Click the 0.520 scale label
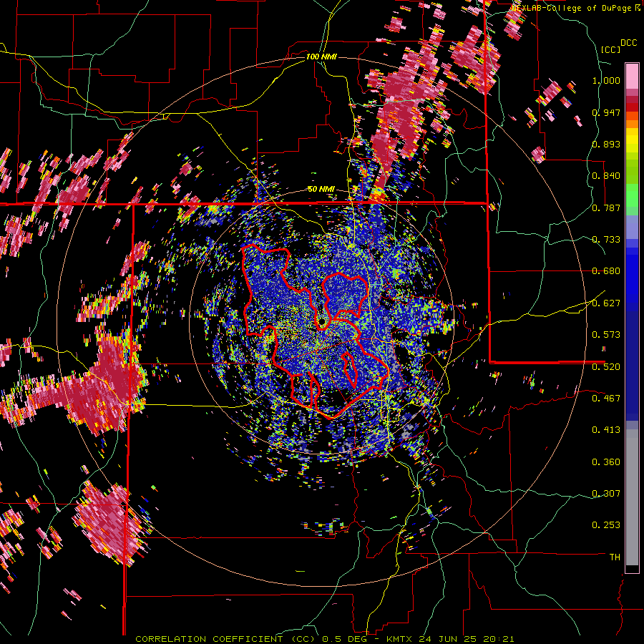Screen dimensions: 644x644 (x=606, y=366)
